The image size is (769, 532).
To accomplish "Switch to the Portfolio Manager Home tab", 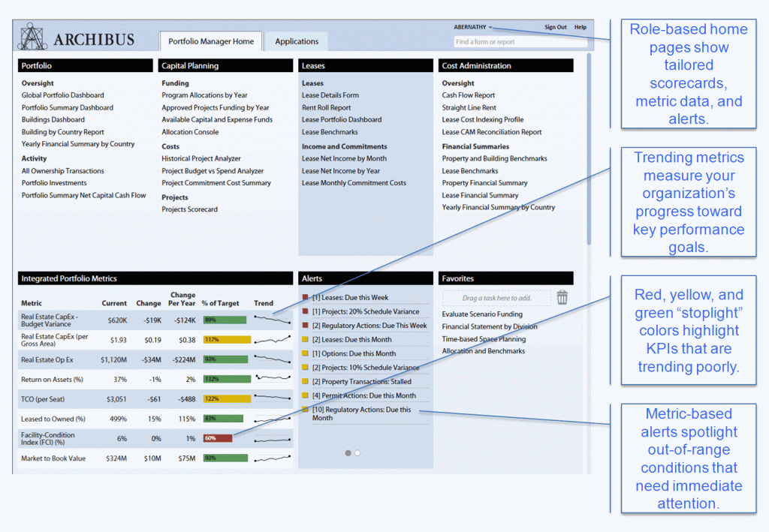I will [211, 41].
